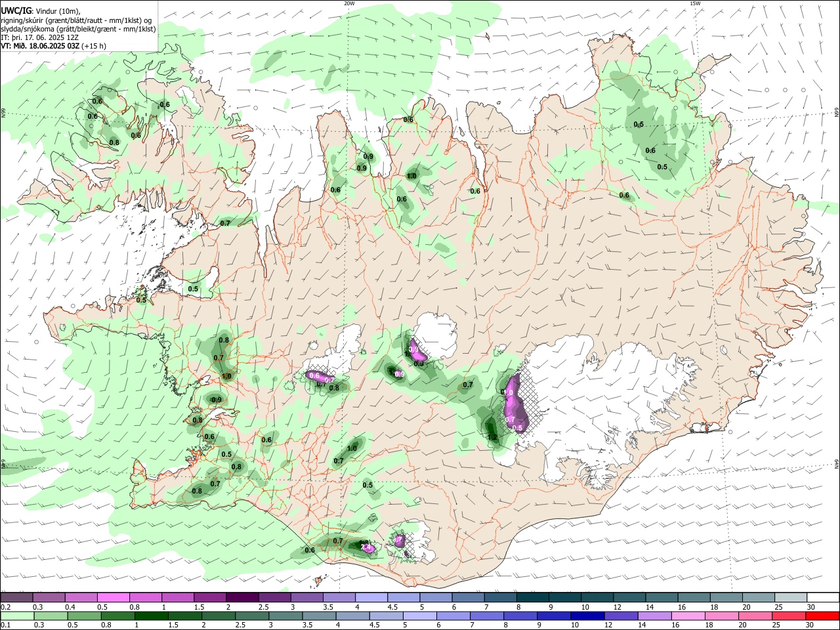Image resolution: width=840 pixels, height=630 pixels.
Task: Click the '1.2' precipitation value west of Vatnajökull
Action: pos(493,436)
